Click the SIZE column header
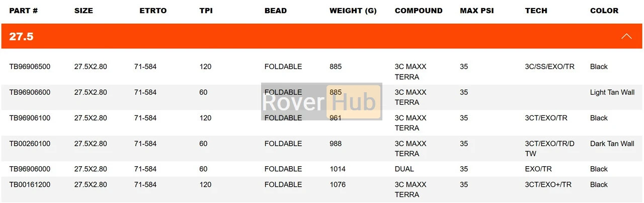The width and height of the screenshot is (644, 203). (84, 11)
